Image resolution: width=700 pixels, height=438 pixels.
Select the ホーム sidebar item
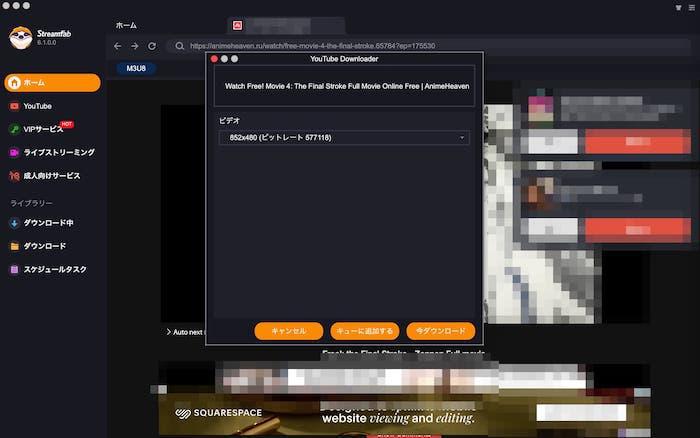[52, 83]
